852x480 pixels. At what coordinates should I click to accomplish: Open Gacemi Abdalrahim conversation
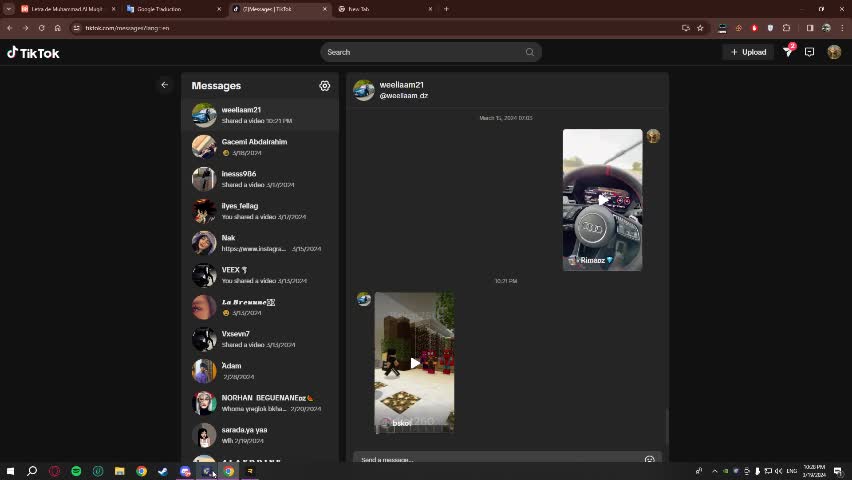pyautogui.click(x=260, y=147)
